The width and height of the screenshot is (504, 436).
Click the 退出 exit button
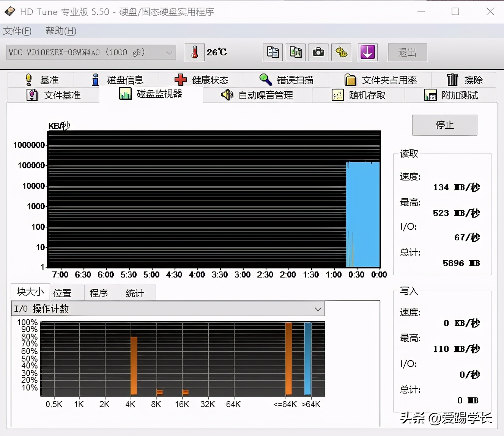(x=407, y=52)
